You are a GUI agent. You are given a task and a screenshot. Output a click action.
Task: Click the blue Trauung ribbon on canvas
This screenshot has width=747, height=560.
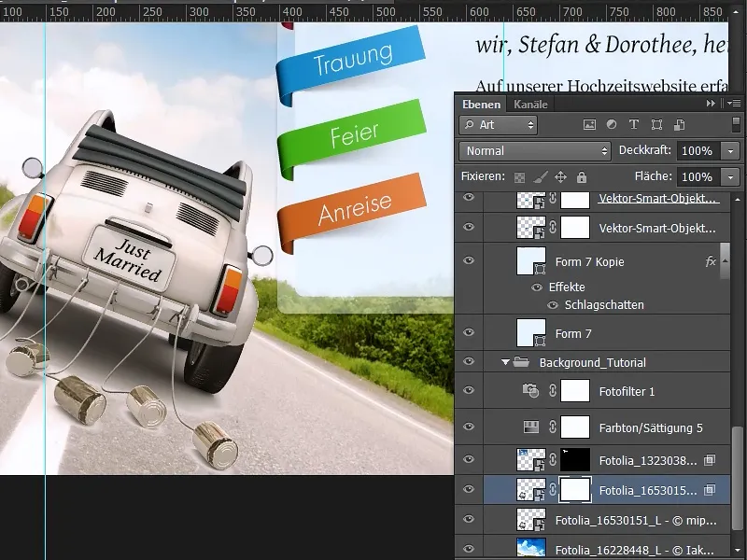coord(351,64)
